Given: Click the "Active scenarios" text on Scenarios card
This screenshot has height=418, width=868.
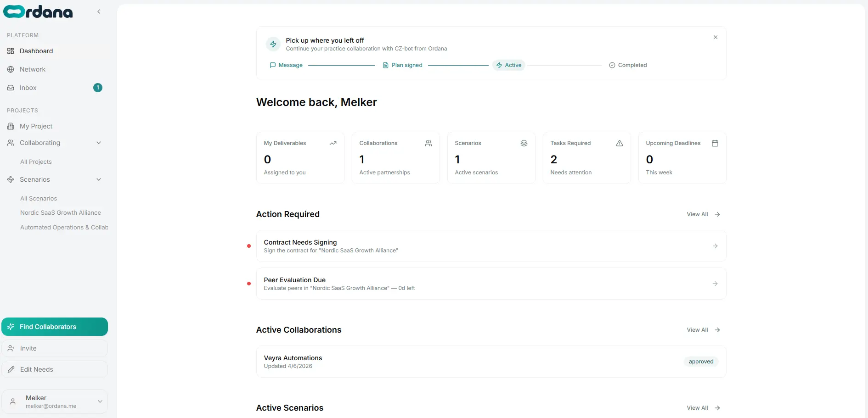Looking at the screenshot, I should [476, 173].
